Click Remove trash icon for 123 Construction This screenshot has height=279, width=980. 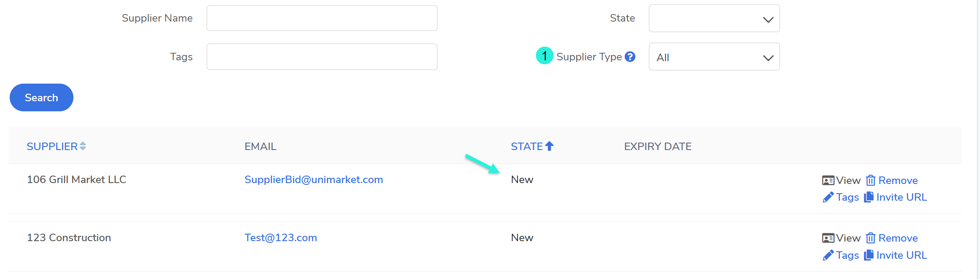click(x=871, y=238)
